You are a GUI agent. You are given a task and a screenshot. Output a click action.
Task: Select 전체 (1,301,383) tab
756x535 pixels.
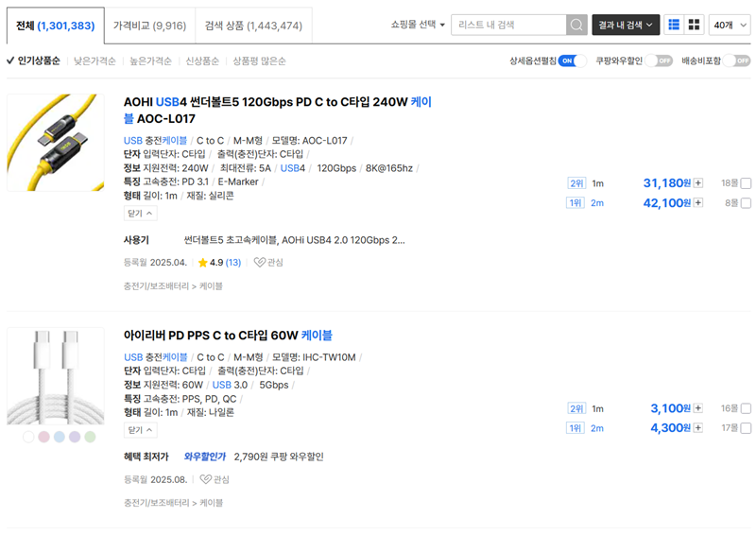click(x=56, y=26)
